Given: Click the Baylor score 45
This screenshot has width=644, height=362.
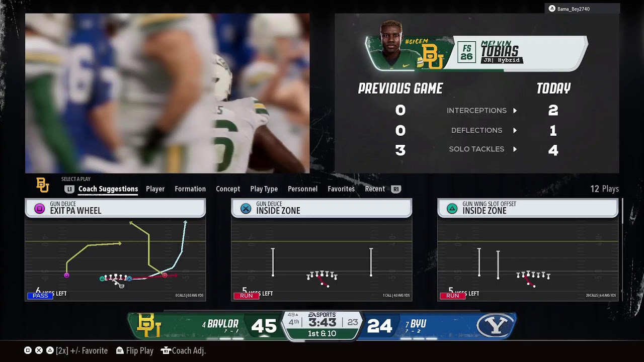Looking at the screenshot, I should tap(264, 326).
